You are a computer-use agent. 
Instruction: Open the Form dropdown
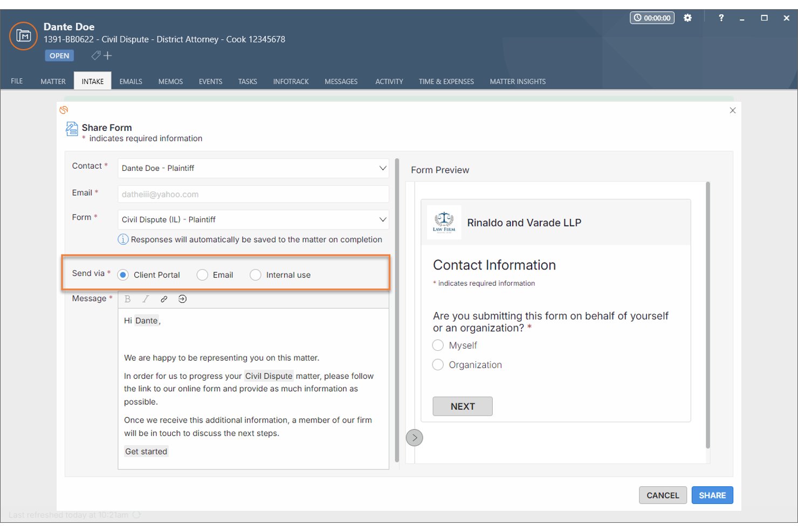pos(253,219)
